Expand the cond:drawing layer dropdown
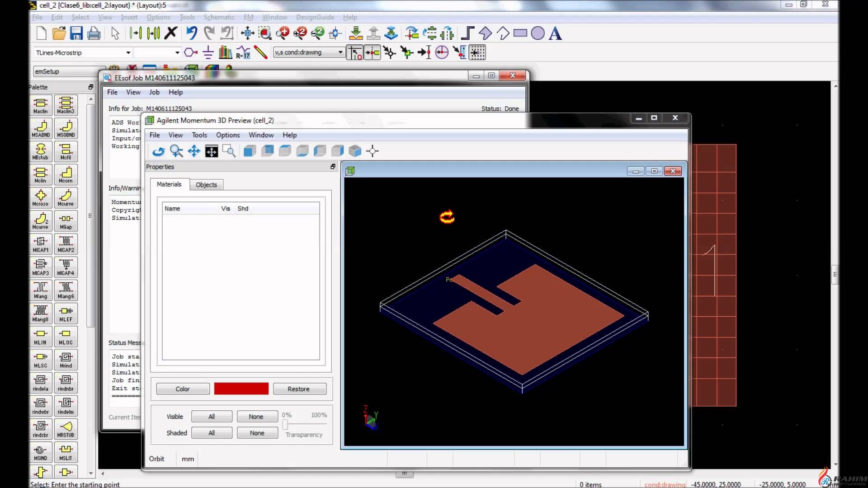This screenshot has height=488, width=868. click(x=340, y=52)
